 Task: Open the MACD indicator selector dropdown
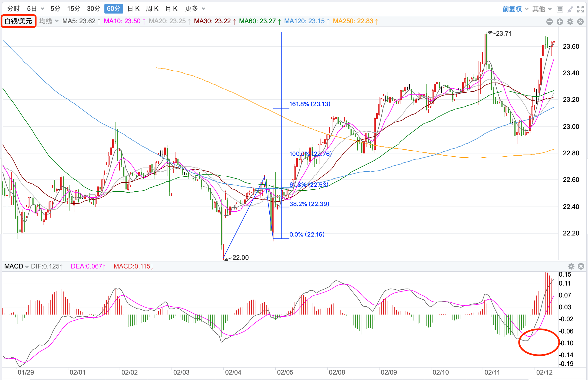[16, 266]
